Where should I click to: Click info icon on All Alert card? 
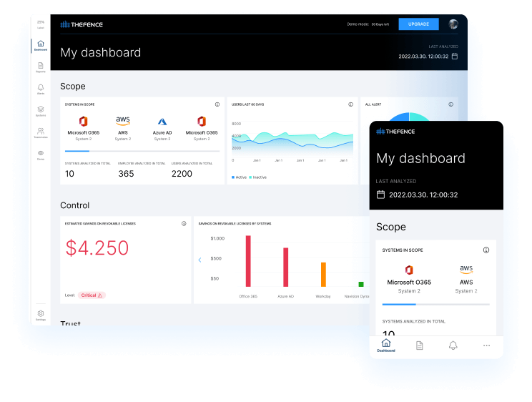pyautogui.click(x=450, y=104)
